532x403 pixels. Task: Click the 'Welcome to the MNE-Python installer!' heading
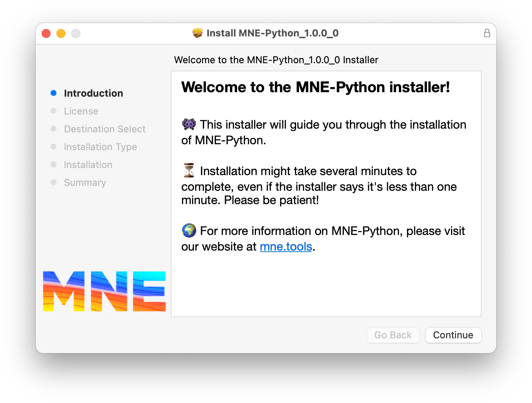pyautogui.click(x=315, y=87)
